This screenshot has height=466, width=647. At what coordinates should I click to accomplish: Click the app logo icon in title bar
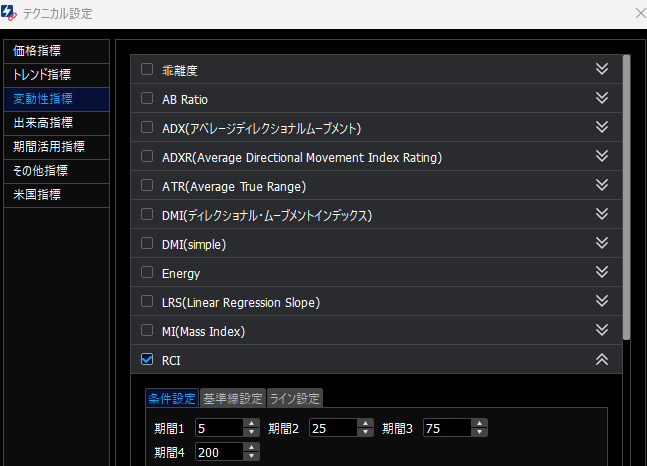coord(12,14)
